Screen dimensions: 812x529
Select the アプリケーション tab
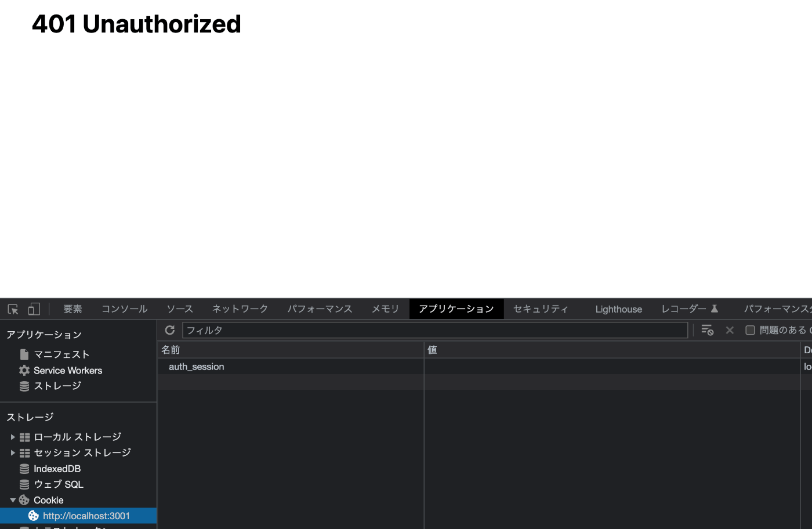[x=456, y=309]
